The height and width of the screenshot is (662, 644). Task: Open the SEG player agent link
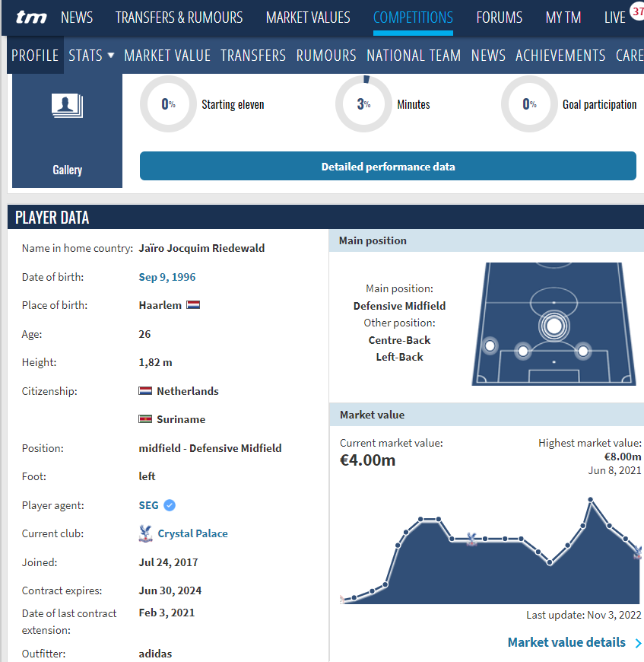pos(148,505)
